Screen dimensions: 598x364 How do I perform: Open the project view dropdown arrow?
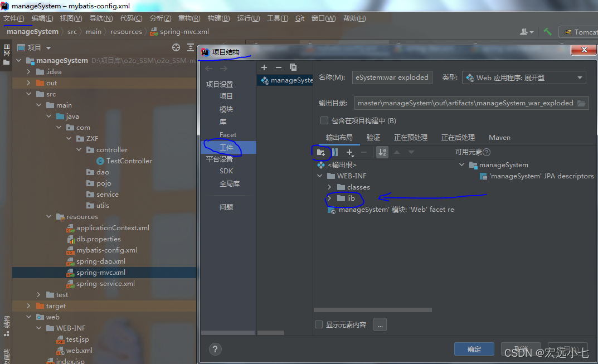click(x=48, y=48)
